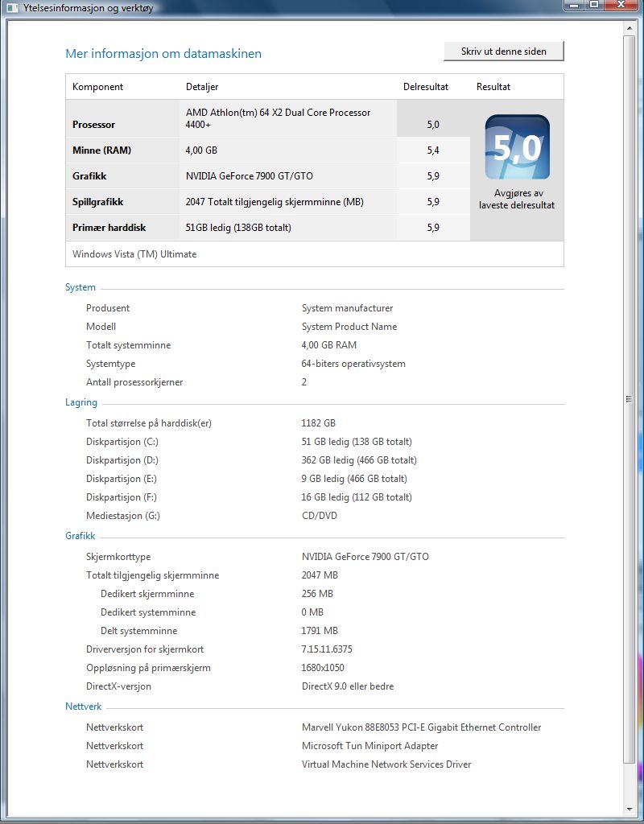Click the 'Nettverk' section heading
644x824 pixels.
84,707
